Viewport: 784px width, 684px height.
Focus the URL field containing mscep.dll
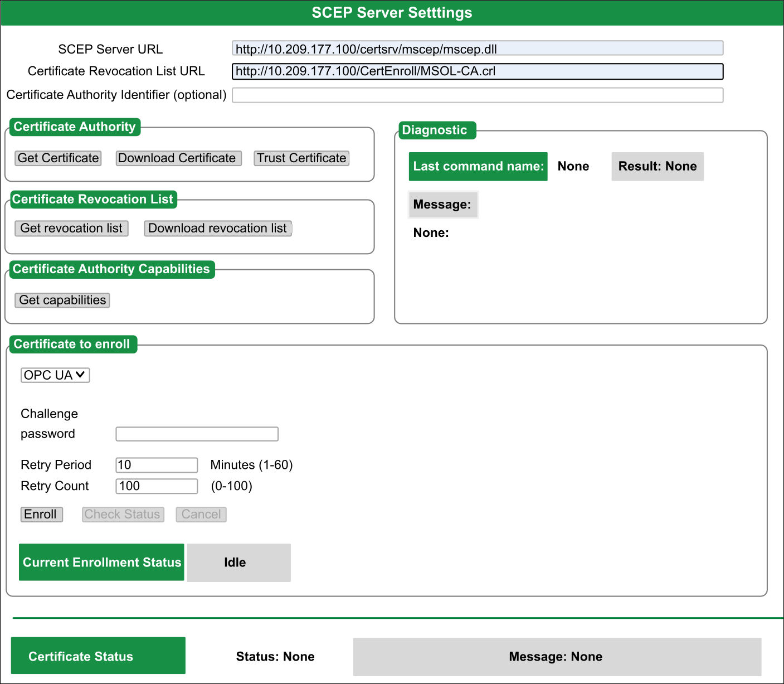(478, 48)
